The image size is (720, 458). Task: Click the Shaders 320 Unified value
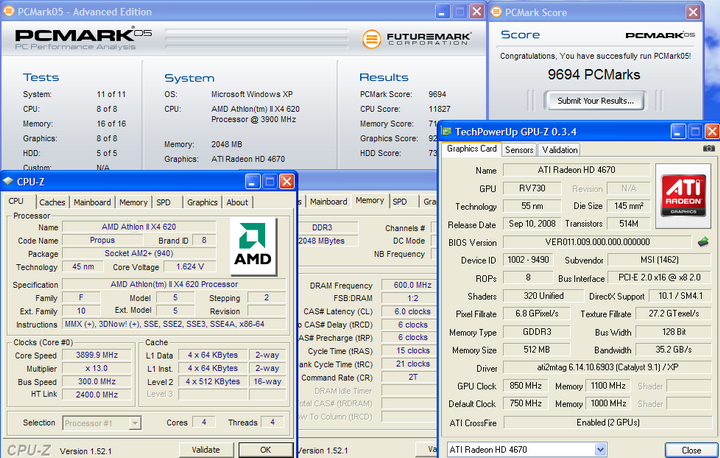click(x=543, y=296)
